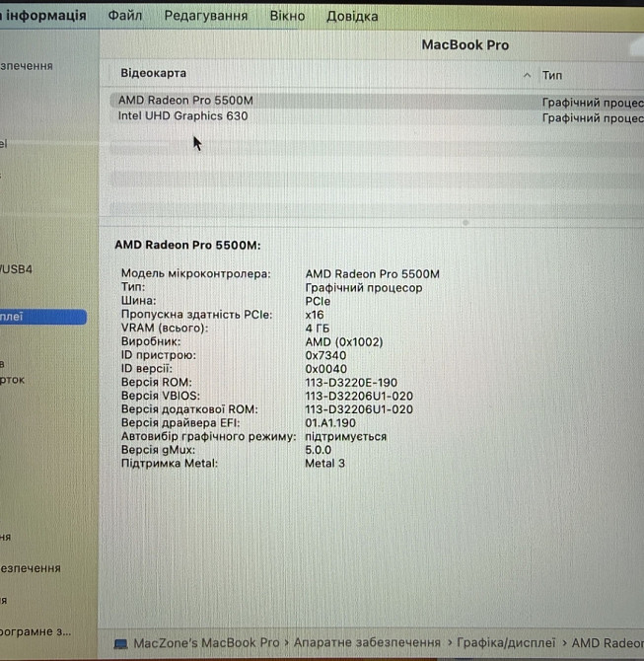Click the pane divider handle dot
The image size is (644, 661).
point(465,222)
